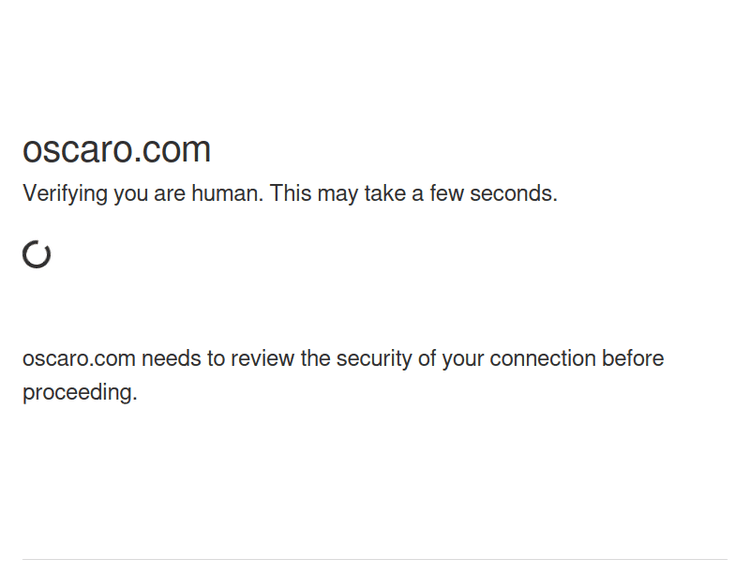Screen dimensions: 750x563
Task: Click the word "are" in the verification text
Action: pyautogui.click(x=170, y=194)
